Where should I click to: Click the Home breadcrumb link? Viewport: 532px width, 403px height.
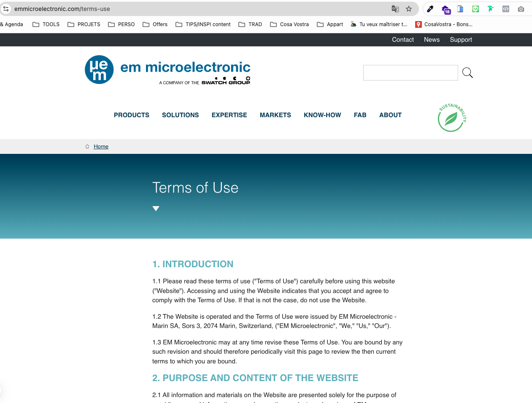(101, 147)
